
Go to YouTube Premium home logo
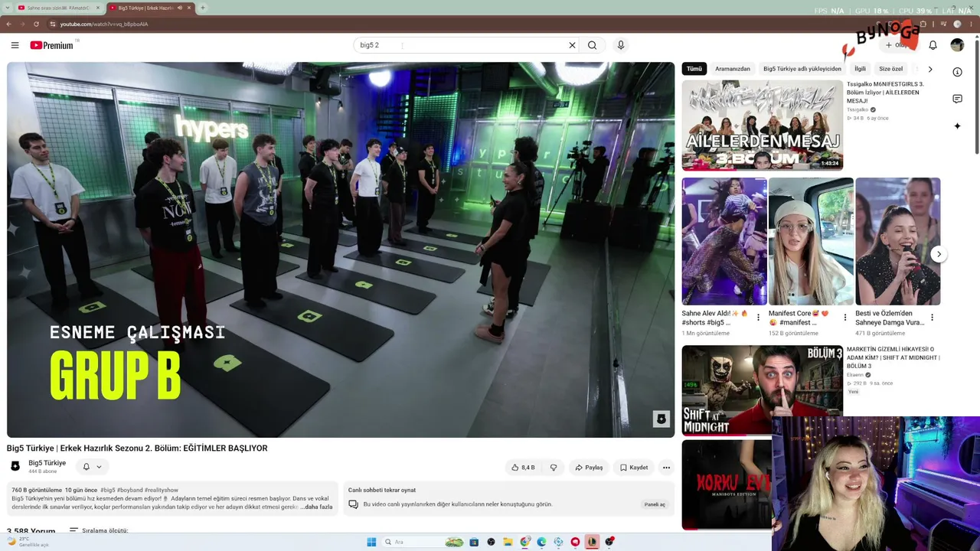(52, 45)
